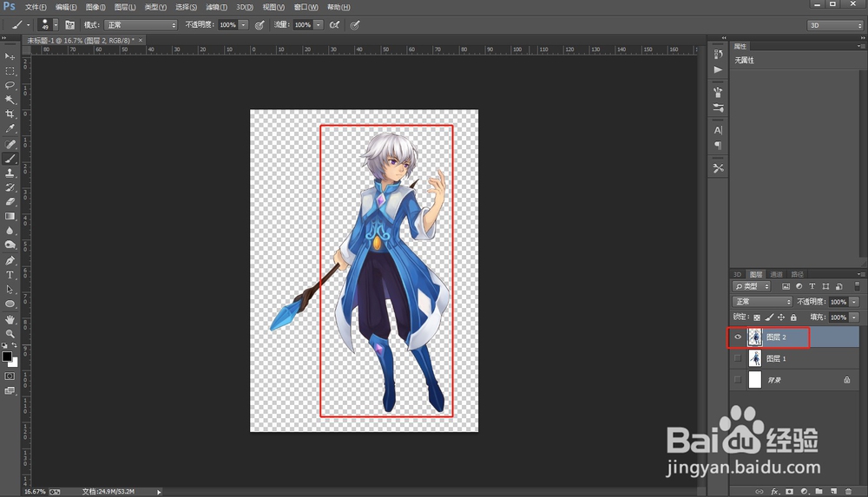Viewport: 868px width, 497px height.
Task: Open the 类型 layer filter dropdown
Action: click(x=751, y=286)
